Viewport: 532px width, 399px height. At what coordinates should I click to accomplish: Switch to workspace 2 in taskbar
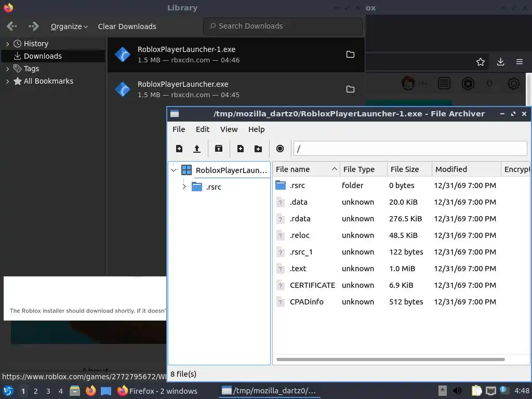click(36, 391)
